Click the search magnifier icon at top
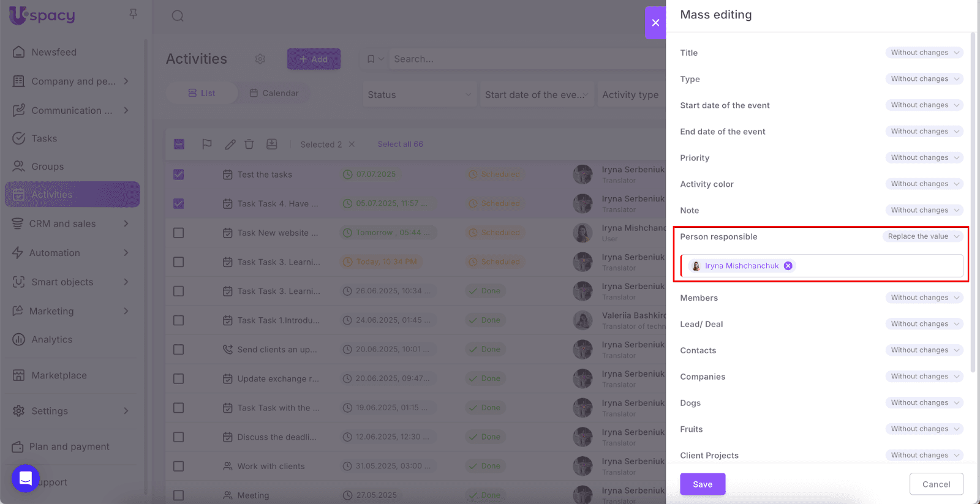Screen dimensions: 980x504 pos(178,16)
